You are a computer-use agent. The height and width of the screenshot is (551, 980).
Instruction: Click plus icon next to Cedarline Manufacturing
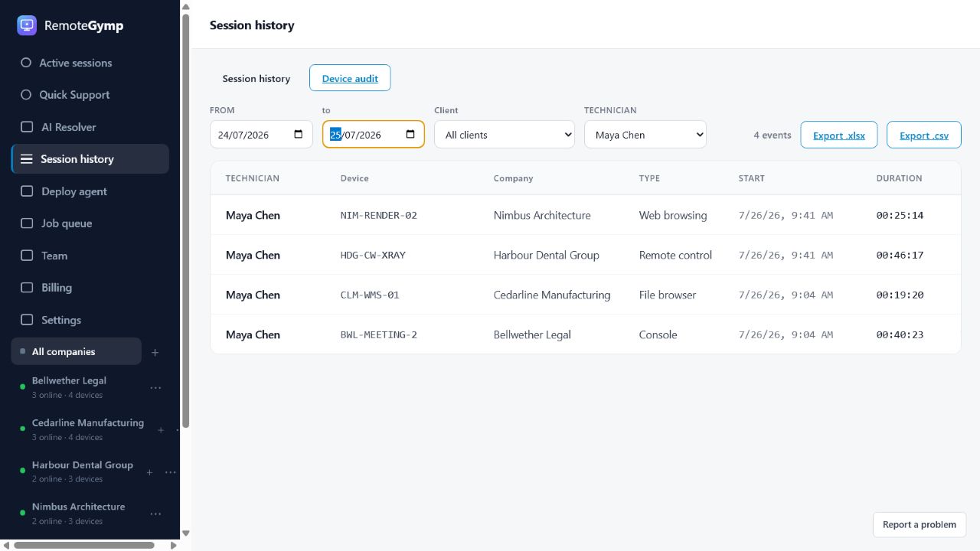coord(161,430)
